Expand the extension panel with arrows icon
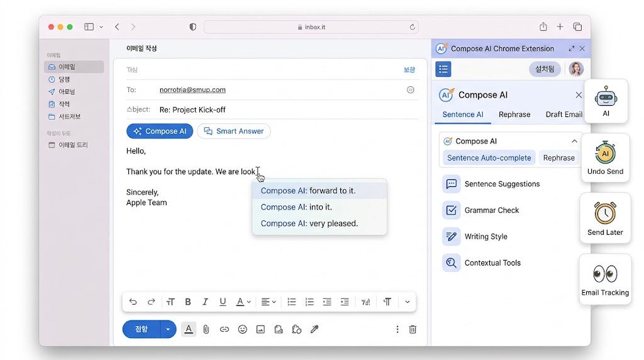The width and height of the screenshot is (644, 360). pos(571,48)
